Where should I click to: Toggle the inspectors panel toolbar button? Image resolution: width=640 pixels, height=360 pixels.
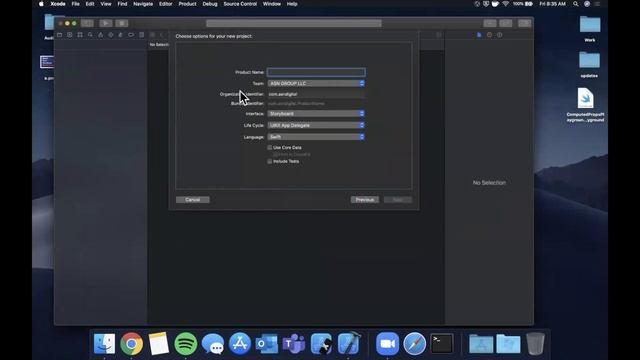point(525,23)
